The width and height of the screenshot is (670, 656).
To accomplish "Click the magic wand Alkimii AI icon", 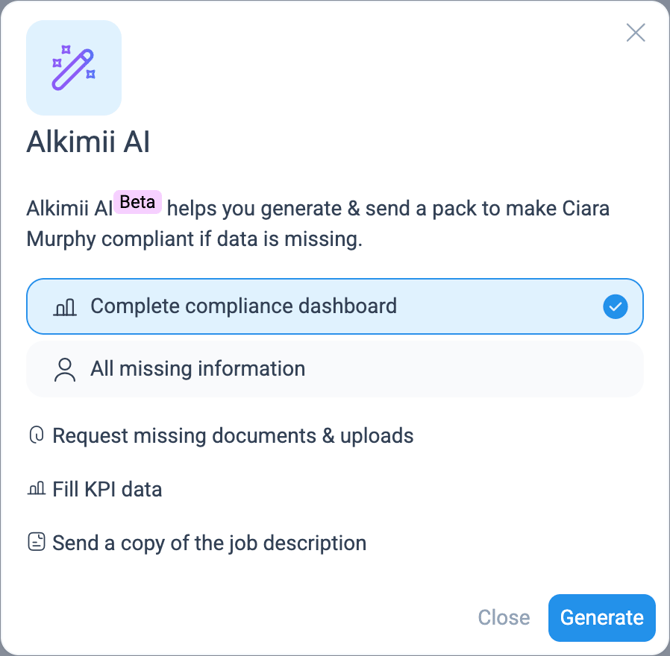I will pos(73,67).
